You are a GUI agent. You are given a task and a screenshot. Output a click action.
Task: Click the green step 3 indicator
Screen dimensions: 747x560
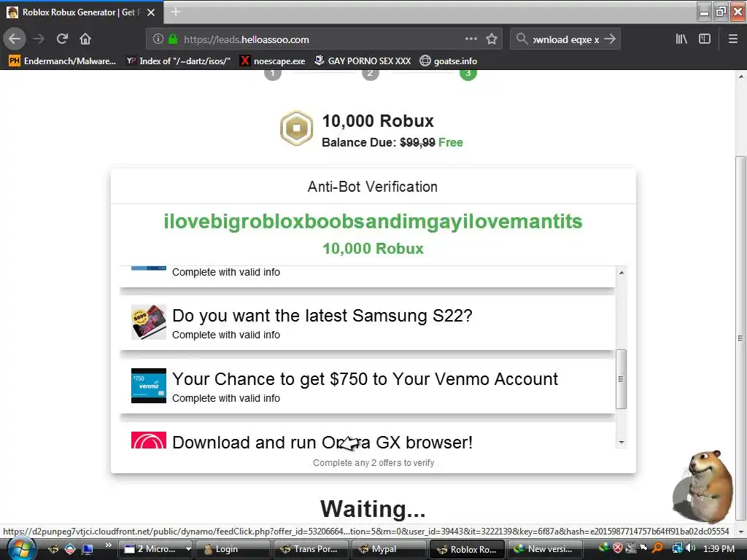click(468, 74)
